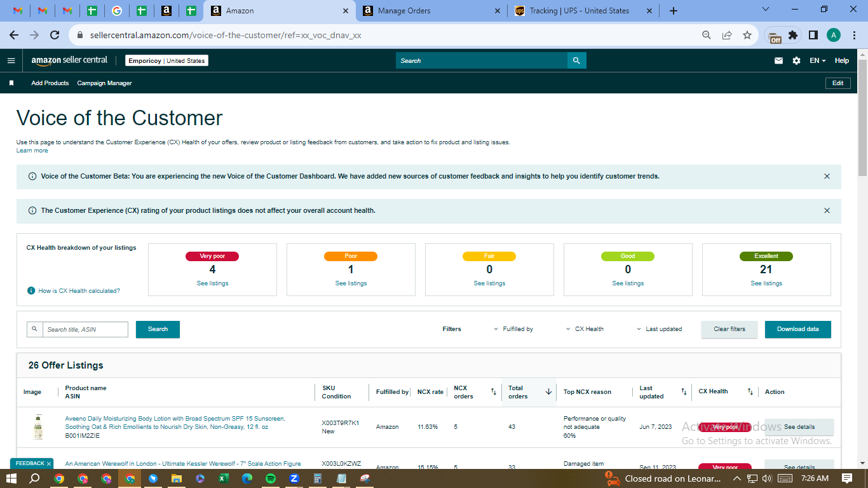Open the EN language dropdown
868x488 pixels.
(x=817, y=60)
